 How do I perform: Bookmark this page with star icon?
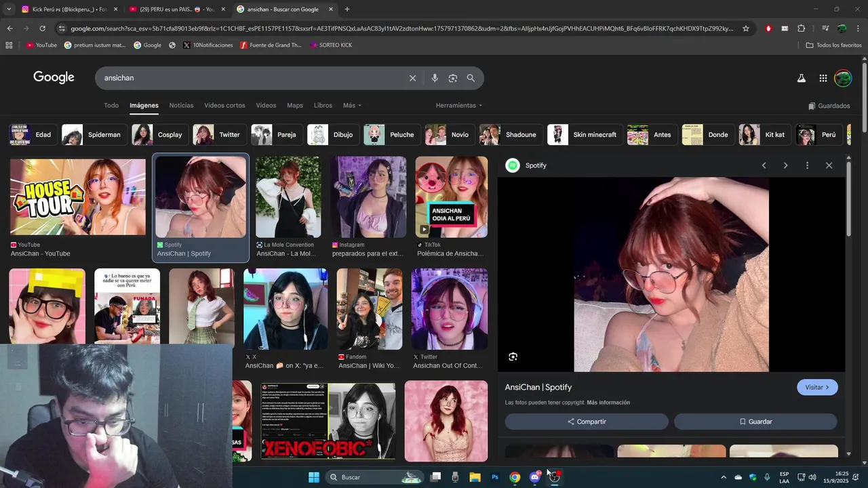(x=746, y=28)
